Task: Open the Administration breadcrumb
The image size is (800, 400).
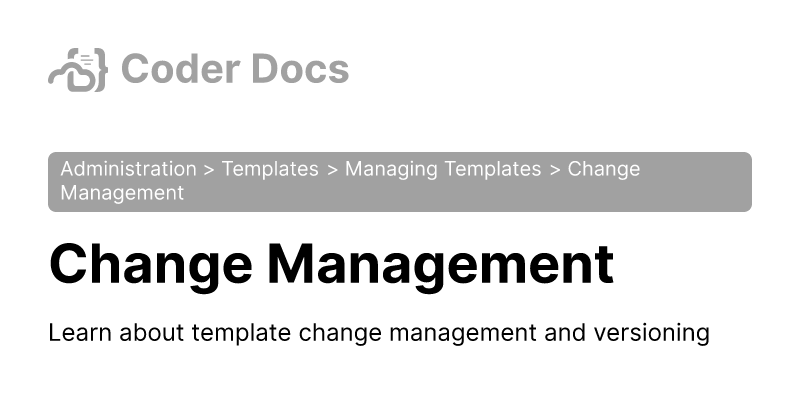Action: tap(128, 169)
